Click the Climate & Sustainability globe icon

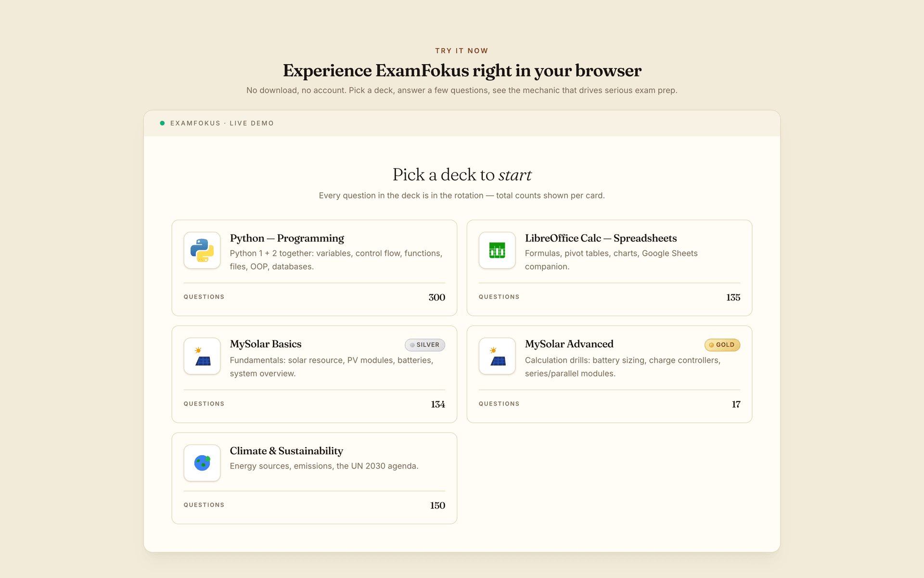(x=202, y=463)
